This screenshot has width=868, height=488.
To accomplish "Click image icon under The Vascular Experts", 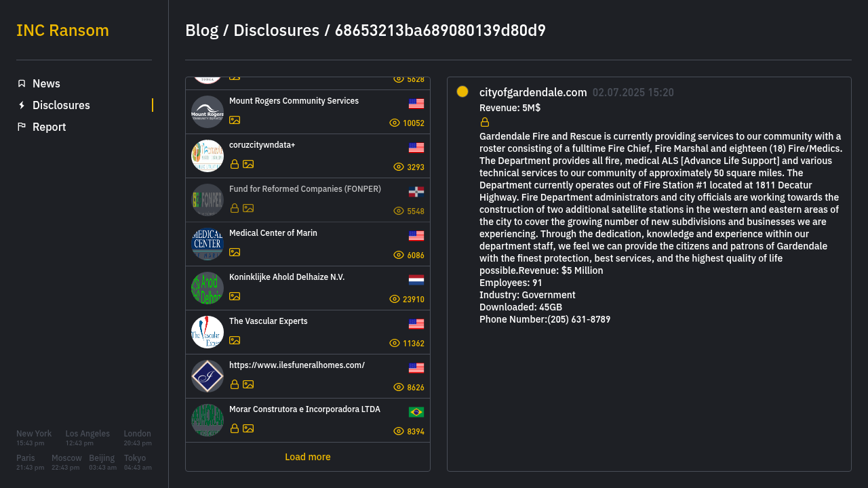I will tap(235, 340).
